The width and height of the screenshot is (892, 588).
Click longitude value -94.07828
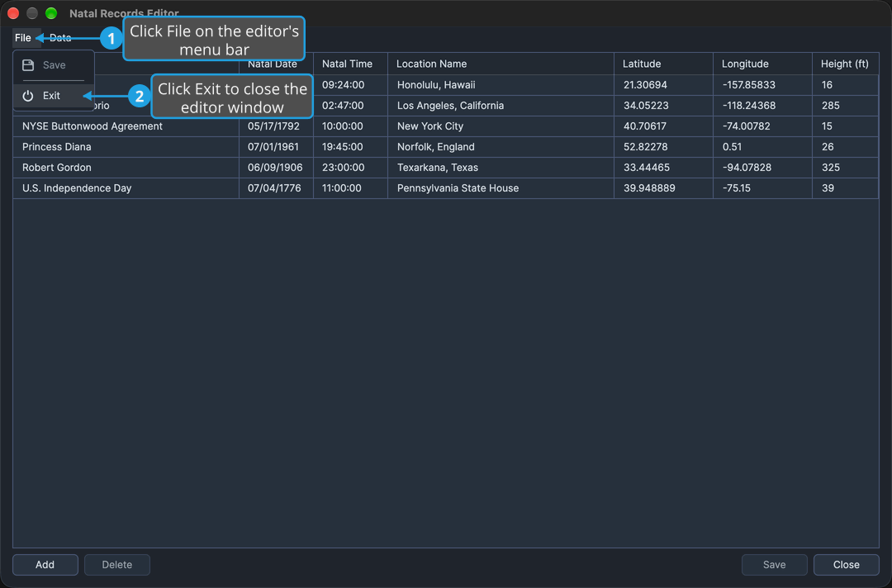tap(762, 167)
